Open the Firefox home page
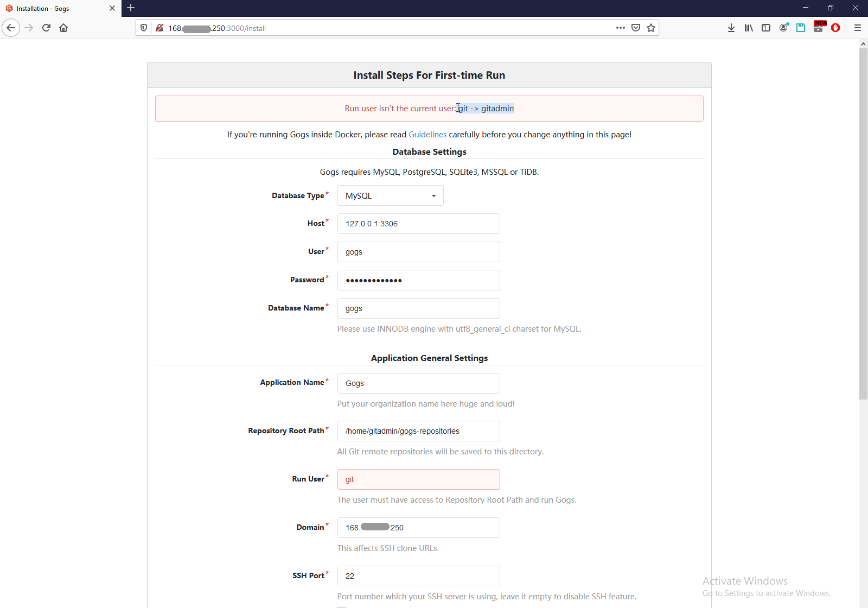The height and width of the screenshot is (608, 868). 63,28
